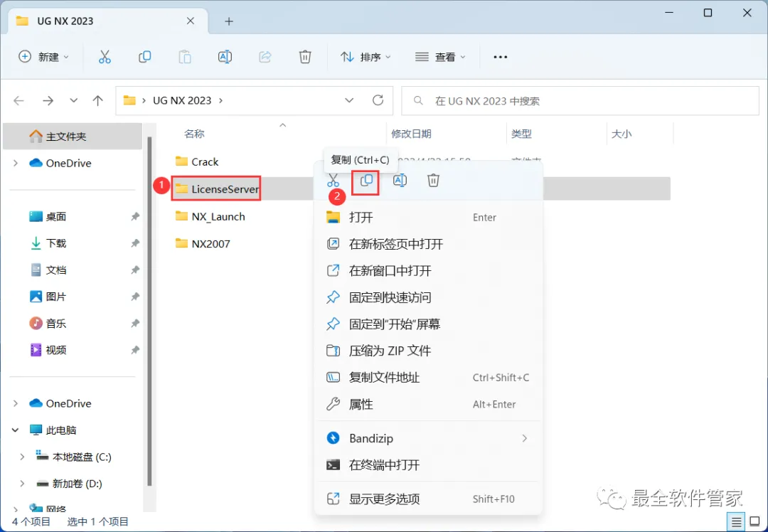Click the UG NX 2023 breadcrumb in the address bar

[182, 100]
